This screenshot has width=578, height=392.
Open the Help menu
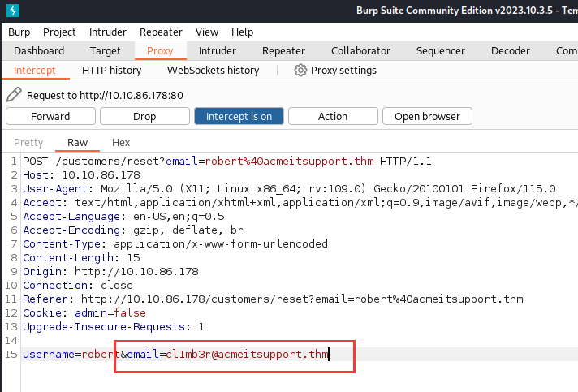(242, 32)
